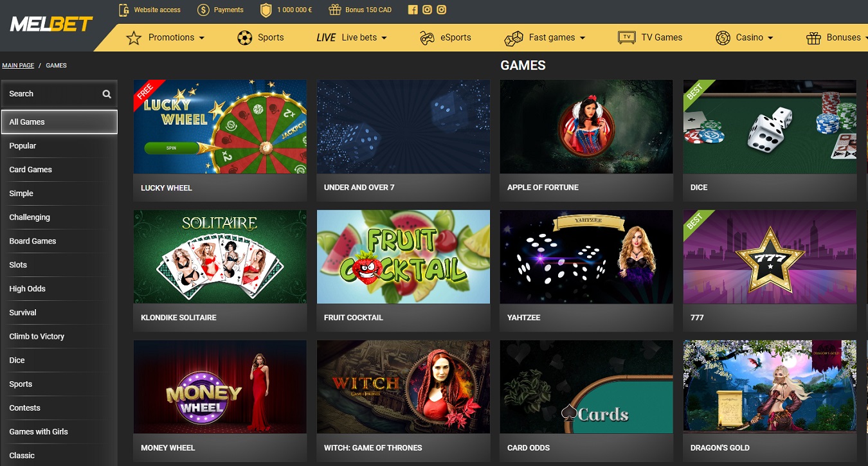Click the Payments dollar coin icon
This screenshot has width=868, height=466.
point(204,10)
